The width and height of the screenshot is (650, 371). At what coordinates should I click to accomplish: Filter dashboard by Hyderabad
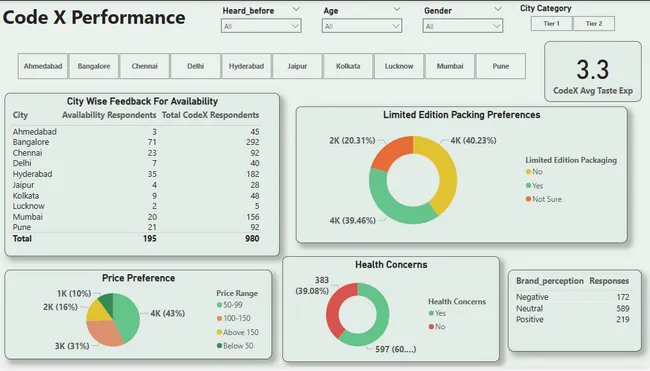click(246, 66)
